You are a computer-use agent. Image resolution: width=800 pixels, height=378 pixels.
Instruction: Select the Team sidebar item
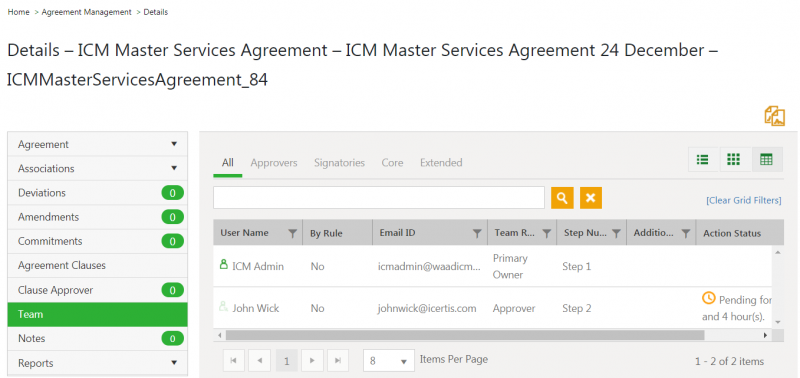97,314
